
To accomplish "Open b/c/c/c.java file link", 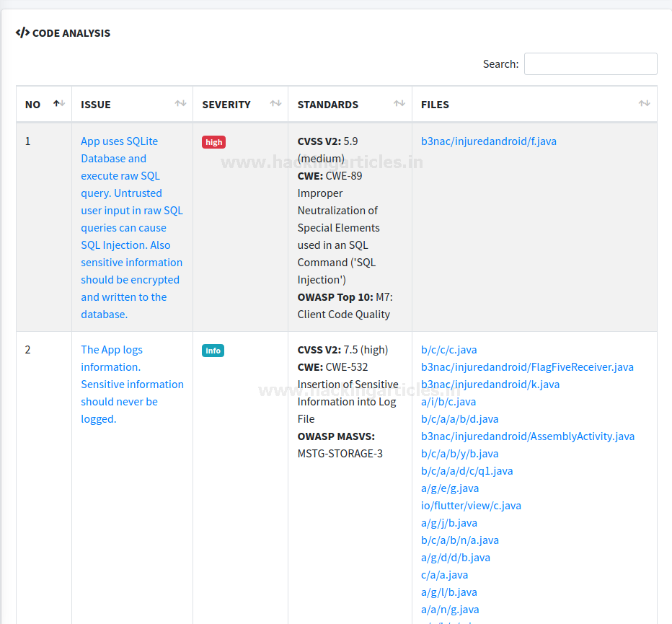I will pyautogui.click(x=448, y=350).
